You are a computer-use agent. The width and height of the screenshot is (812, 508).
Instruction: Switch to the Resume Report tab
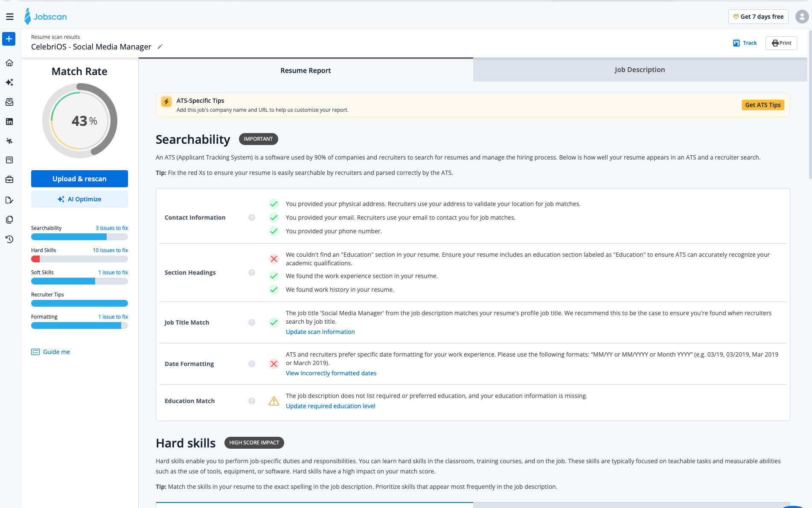(306, 70)
